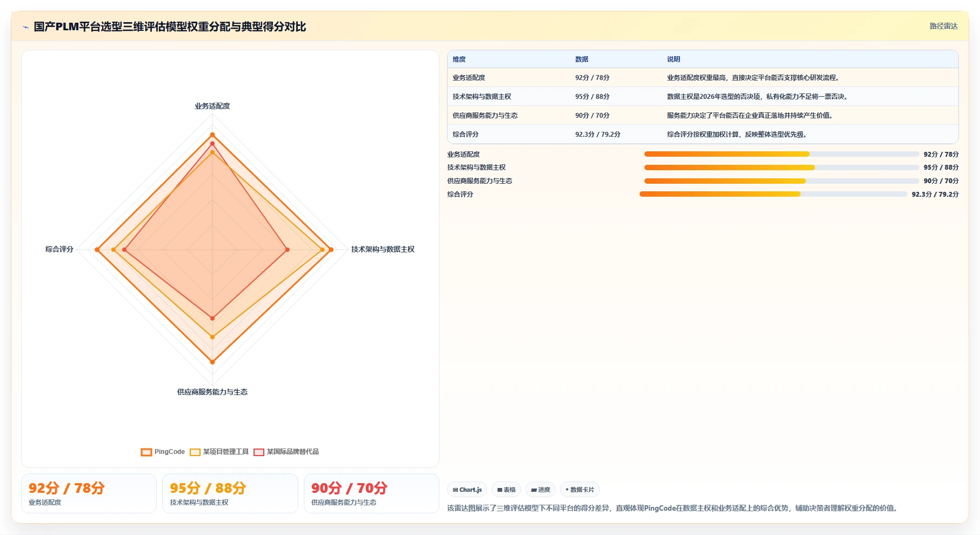Click the 表格 tag chip

click(506, 490)
